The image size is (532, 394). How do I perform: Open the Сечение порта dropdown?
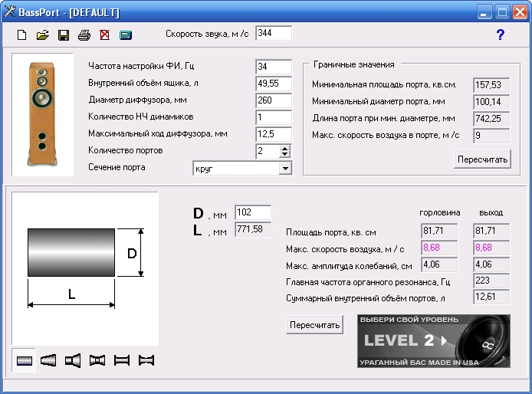pyautogui.click(x=285, y=169)
